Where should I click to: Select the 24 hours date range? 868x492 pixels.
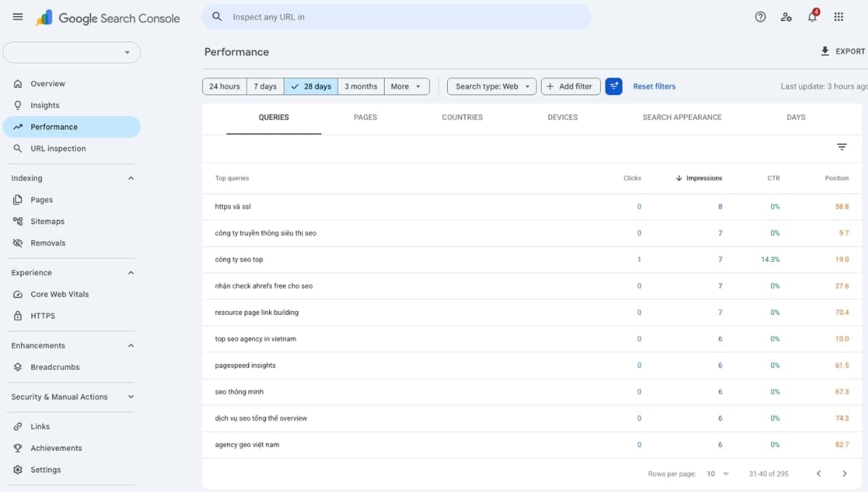pyautogui.click(x=224, y=86)
